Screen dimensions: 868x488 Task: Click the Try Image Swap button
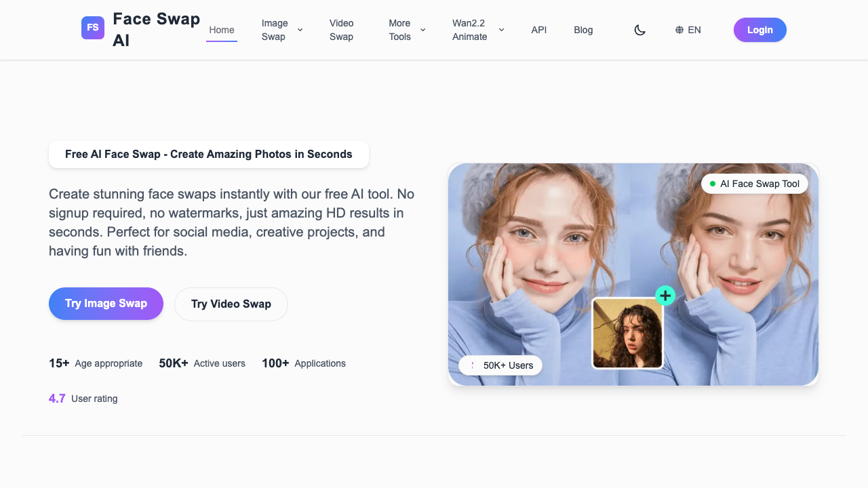106,304
